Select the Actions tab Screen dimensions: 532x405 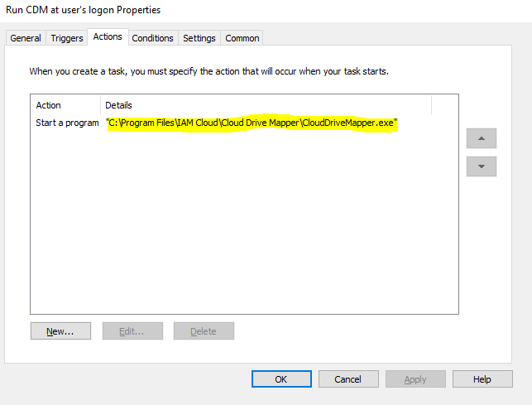(x=108, y=36)
